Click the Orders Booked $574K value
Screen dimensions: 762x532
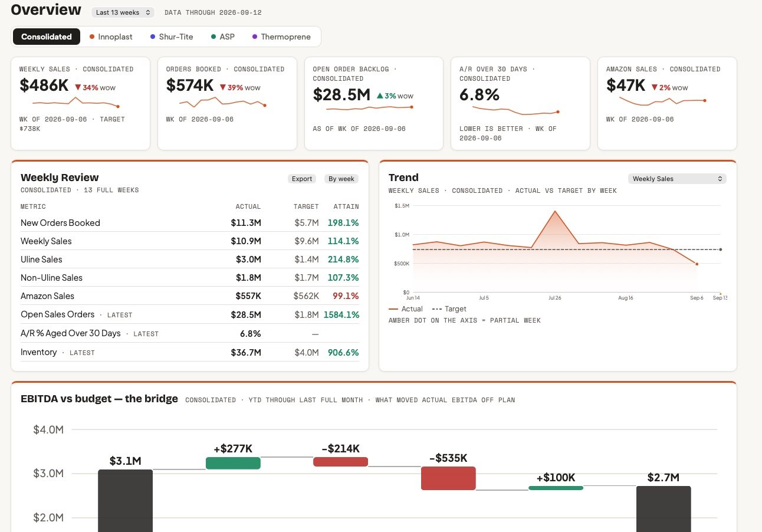click(190, 86)
